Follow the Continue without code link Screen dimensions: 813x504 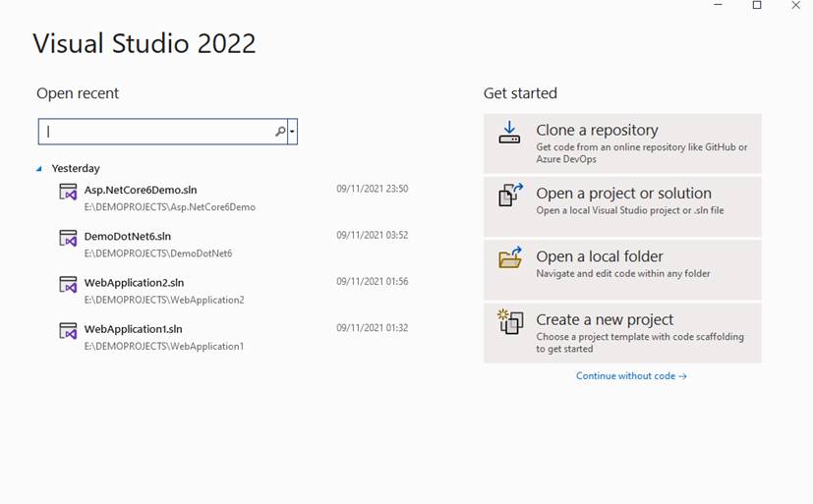pyautogui.click(x=631, y=376)
